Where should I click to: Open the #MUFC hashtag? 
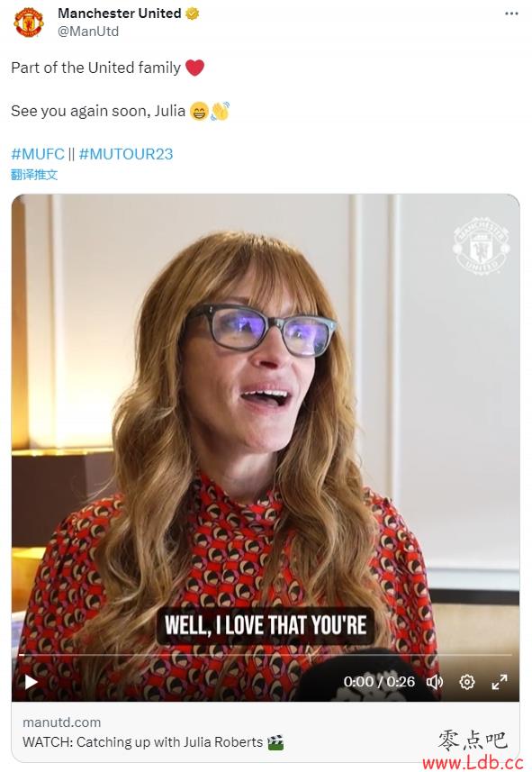[x=38, y=154]
